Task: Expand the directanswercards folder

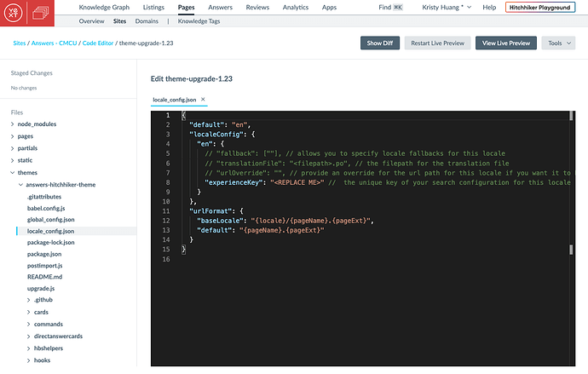Action: pos(28,337)
